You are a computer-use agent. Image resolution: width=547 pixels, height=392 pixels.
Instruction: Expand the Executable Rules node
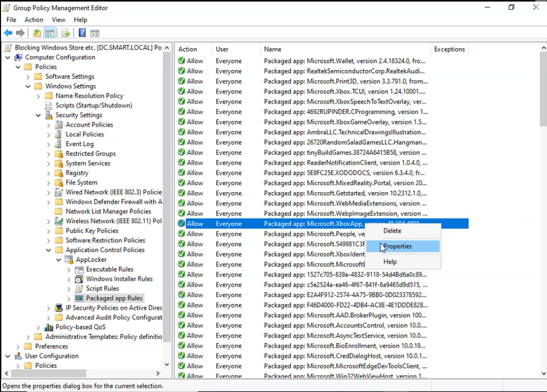pos(69,270)
